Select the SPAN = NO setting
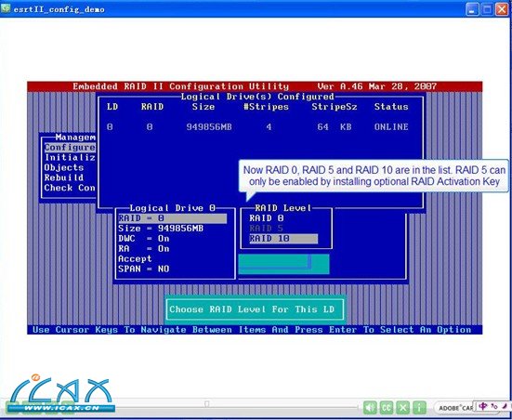Viewport: 512px width, 420px height. pos(144,269)
